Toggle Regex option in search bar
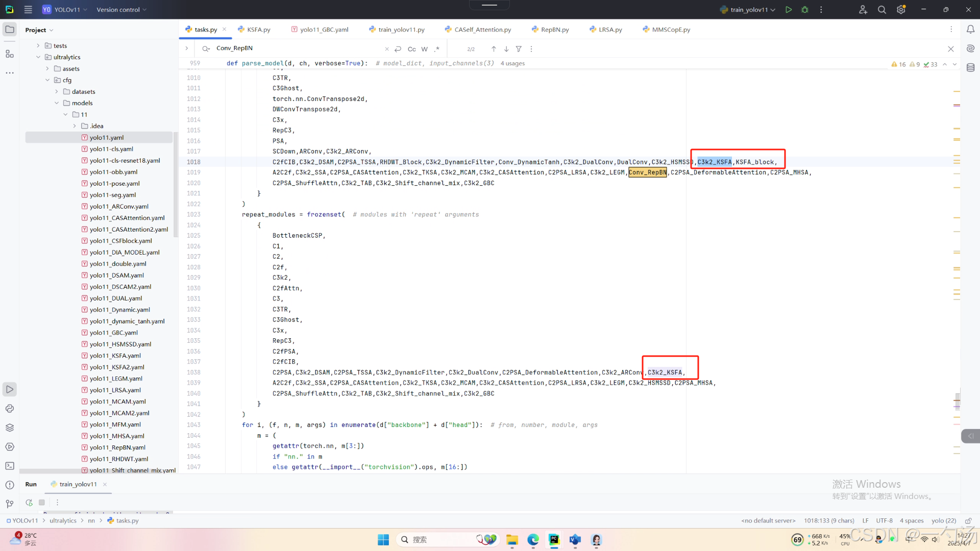980x551 pixels. coord(437,49)
